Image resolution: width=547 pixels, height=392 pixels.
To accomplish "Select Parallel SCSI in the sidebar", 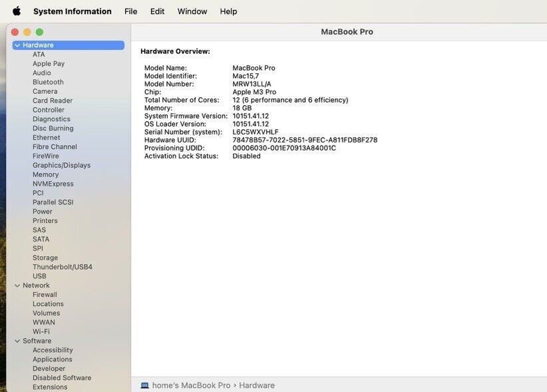I will pos(53,202).
